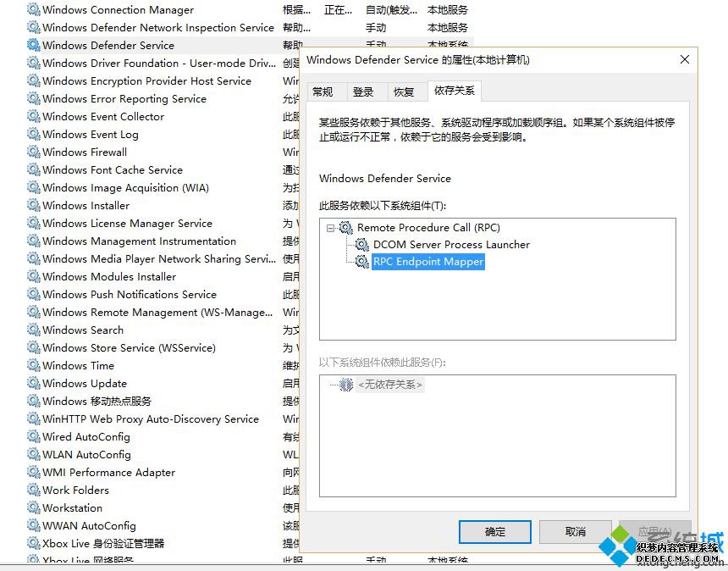Screen dimensions: 728x571
Task: Select Windows Connection Manager service name
Action: pyautogui.click(x=118, y=10)
